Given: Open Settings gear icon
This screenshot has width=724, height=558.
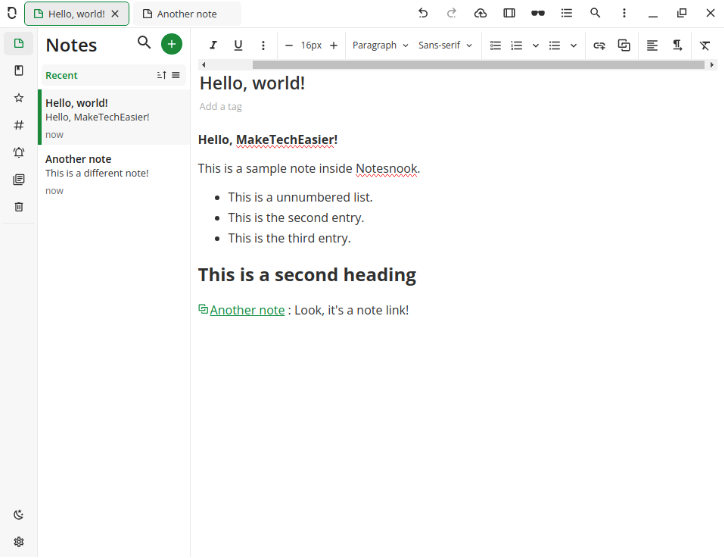Looking at the screenshot, I should [18, 542].
